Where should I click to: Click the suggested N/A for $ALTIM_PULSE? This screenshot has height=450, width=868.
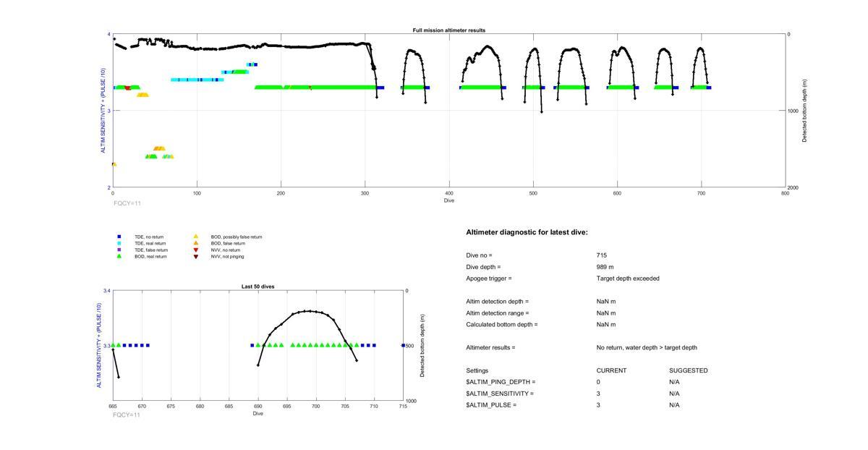pyautogui.click(x=674, y=405)
